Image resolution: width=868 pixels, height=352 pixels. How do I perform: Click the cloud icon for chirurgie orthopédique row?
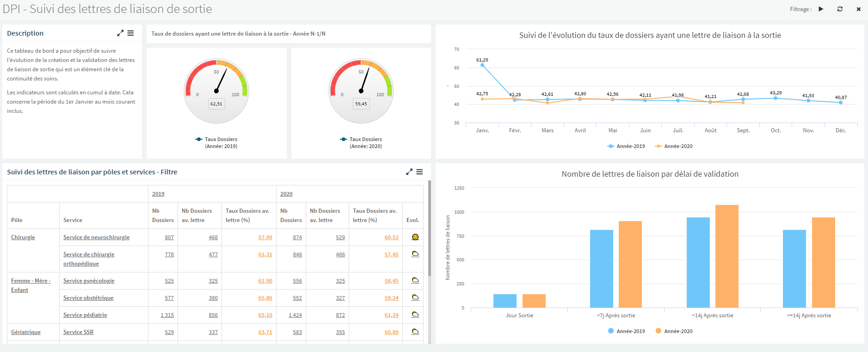click(415, 254)
